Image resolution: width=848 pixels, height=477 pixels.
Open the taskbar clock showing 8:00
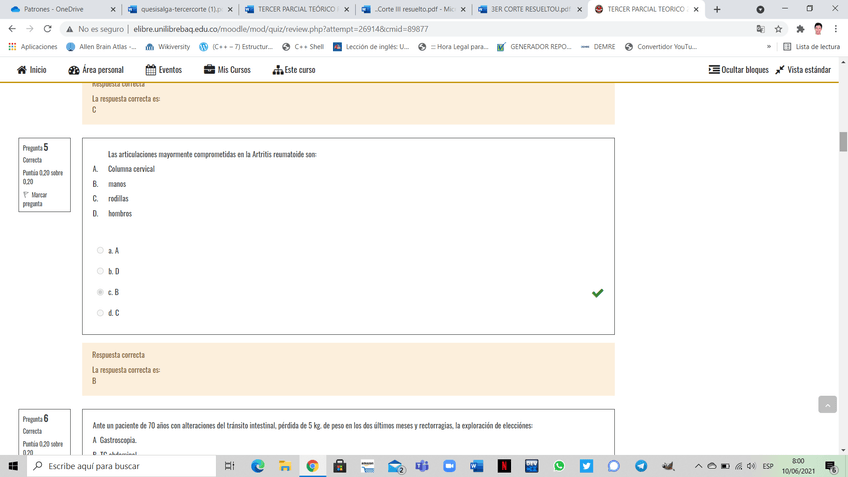point(798,466)
